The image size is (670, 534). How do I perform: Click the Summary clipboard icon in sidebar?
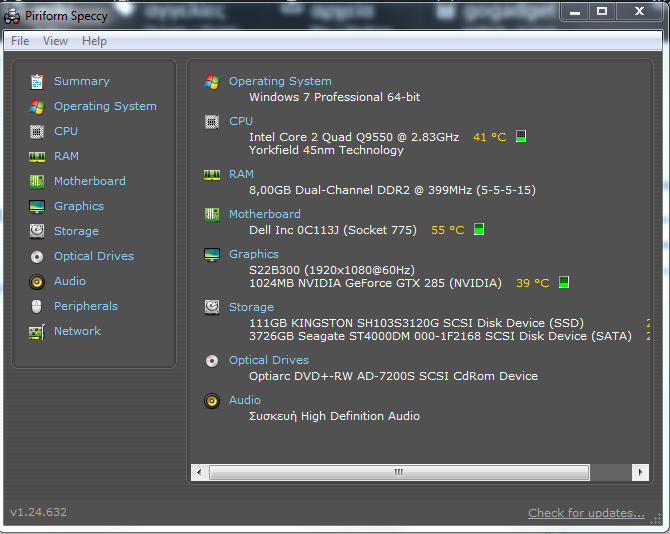click(x=37, y=82)
